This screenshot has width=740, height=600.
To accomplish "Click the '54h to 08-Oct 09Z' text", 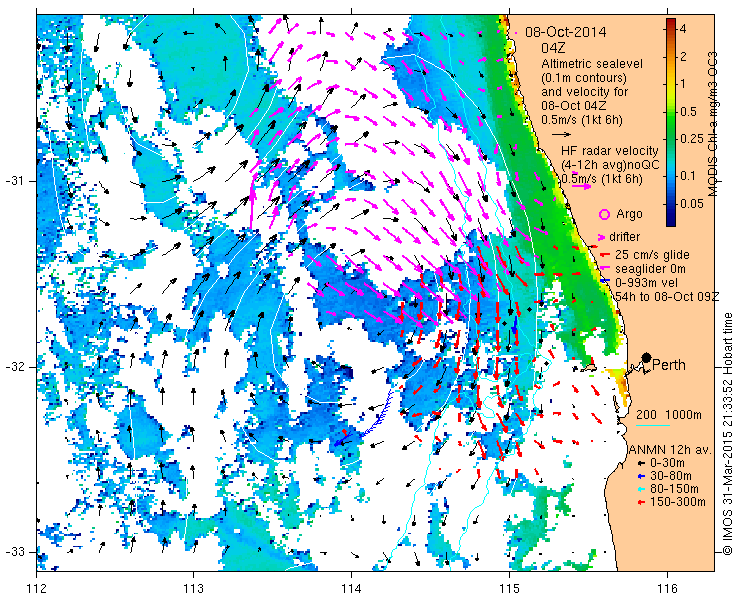I will pyautogui.click(x=667, y=296).
